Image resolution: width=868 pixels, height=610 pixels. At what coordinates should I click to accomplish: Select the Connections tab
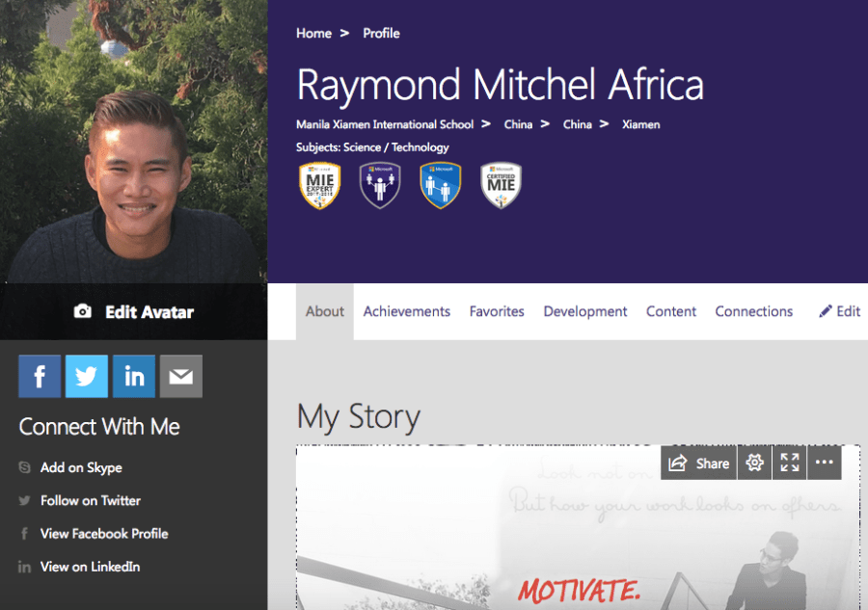[x=754, y=311]
